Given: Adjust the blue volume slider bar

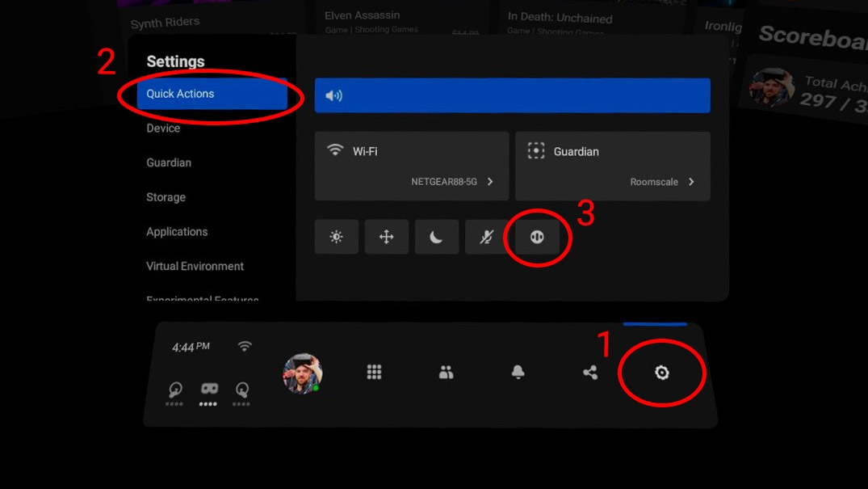Looking at the screenshot, I should pos(513,95).
